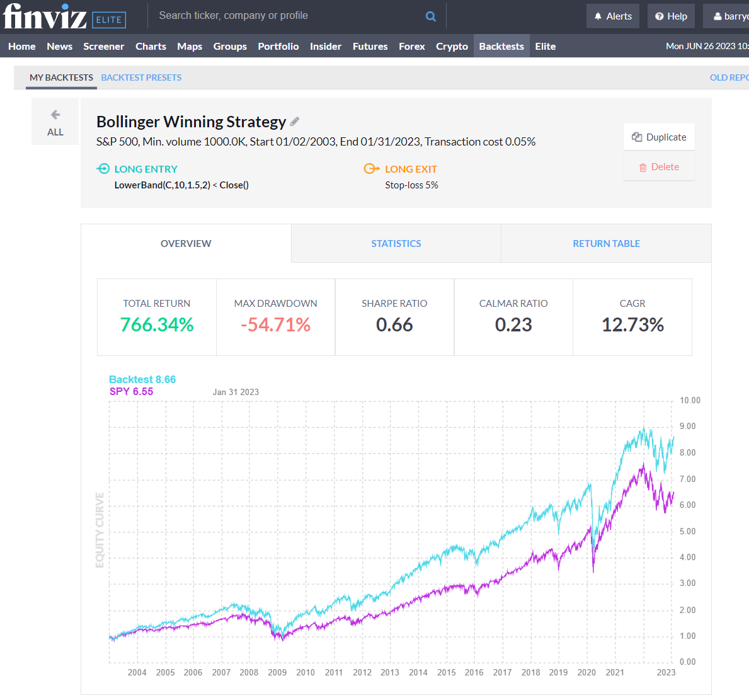Select BACKTEST PRESETS
The height and width of the screenshot is (700, 749).
141,77
